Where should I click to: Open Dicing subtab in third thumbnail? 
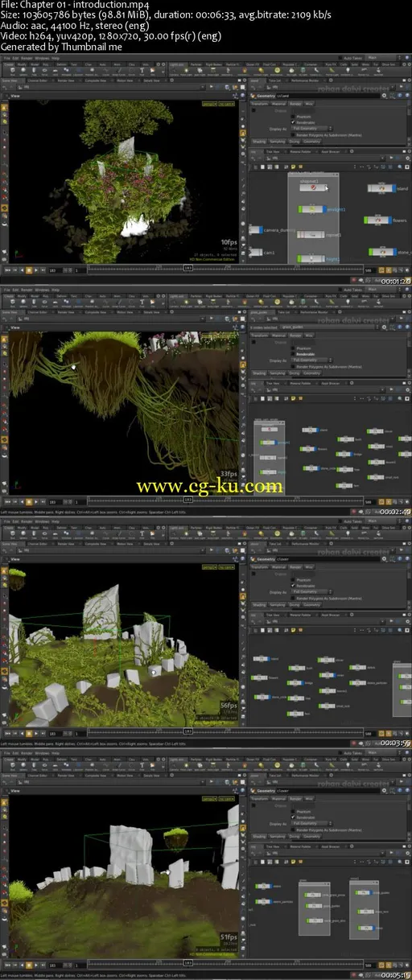tap(294, 604)
